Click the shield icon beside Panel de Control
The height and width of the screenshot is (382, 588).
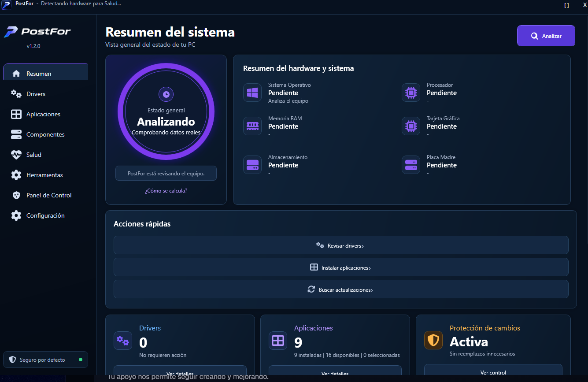[x=16, y=195]
